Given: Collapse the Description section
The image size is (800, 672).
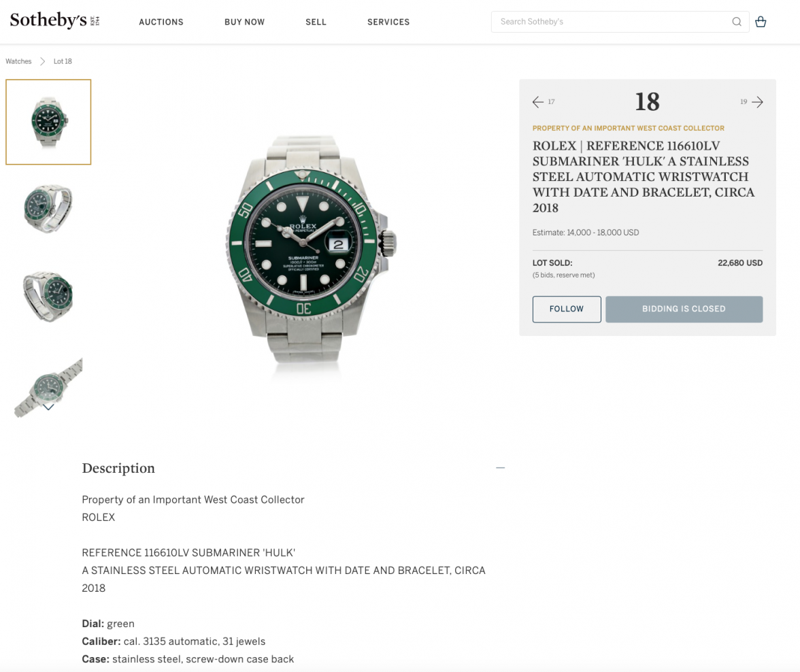Looking at the screenshot, I should pyautogui.click(x=500, y=467).
